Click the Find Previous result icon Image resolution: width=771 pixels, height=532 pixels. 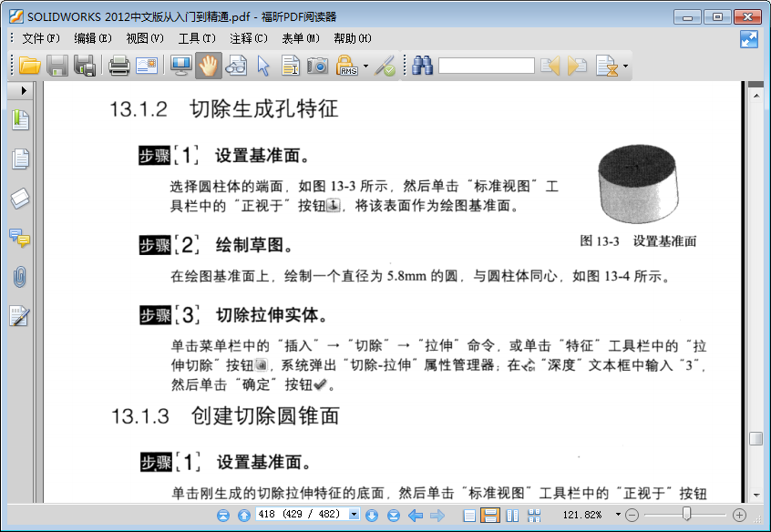point(550,66)
